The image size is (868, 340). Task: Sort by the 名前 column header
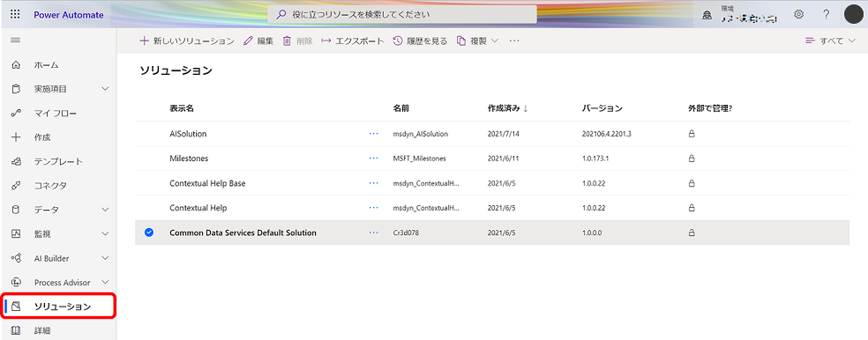click(x=401, y=108)
